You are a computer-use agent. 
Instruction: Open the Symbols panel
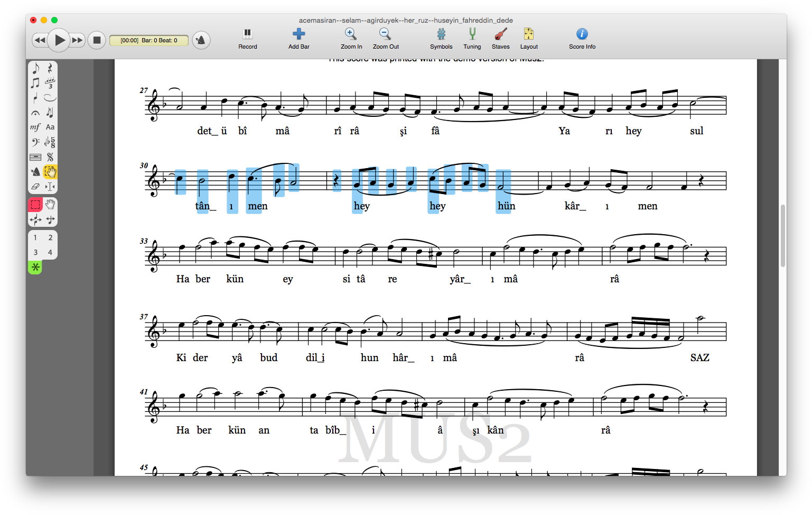(441, 39)
